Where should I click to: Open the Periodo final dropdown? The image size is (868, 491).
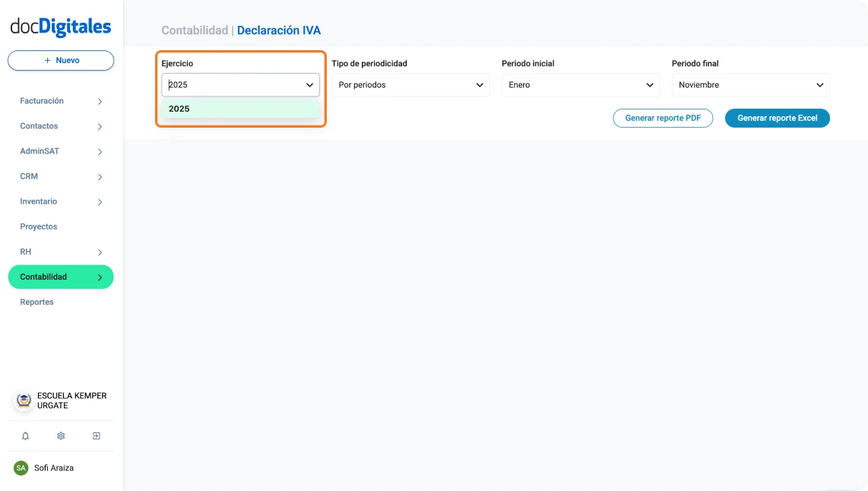tap(750, 85)
